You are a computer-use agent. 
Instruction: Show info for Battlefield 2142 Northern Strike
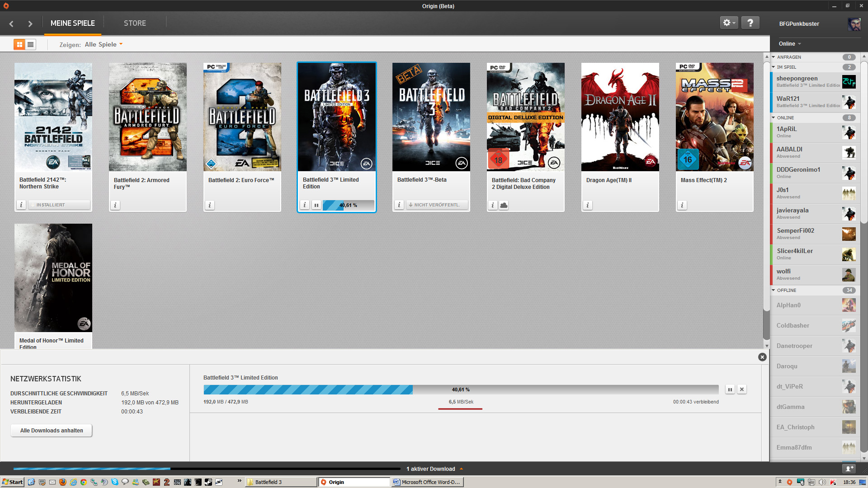[21, 205]
